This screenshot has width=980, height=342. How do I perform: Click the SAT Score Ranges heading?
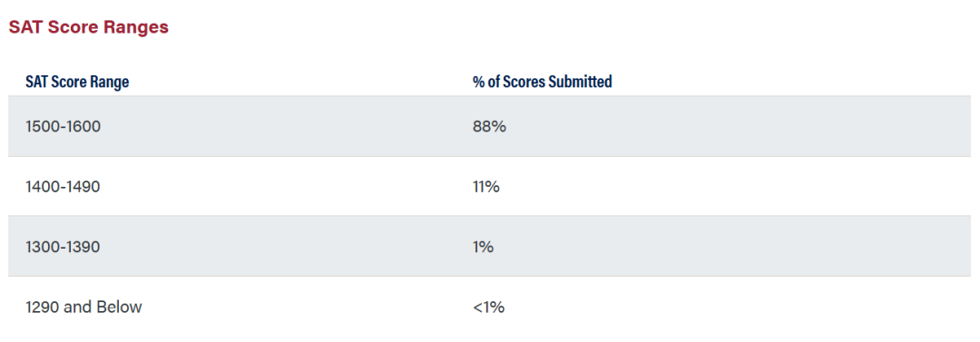click(88, 27)
